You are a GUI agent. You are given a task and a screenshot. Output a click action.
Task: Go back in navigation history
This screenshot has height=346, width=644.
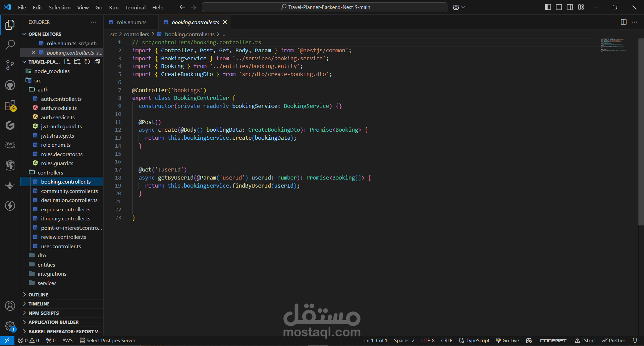182,7
